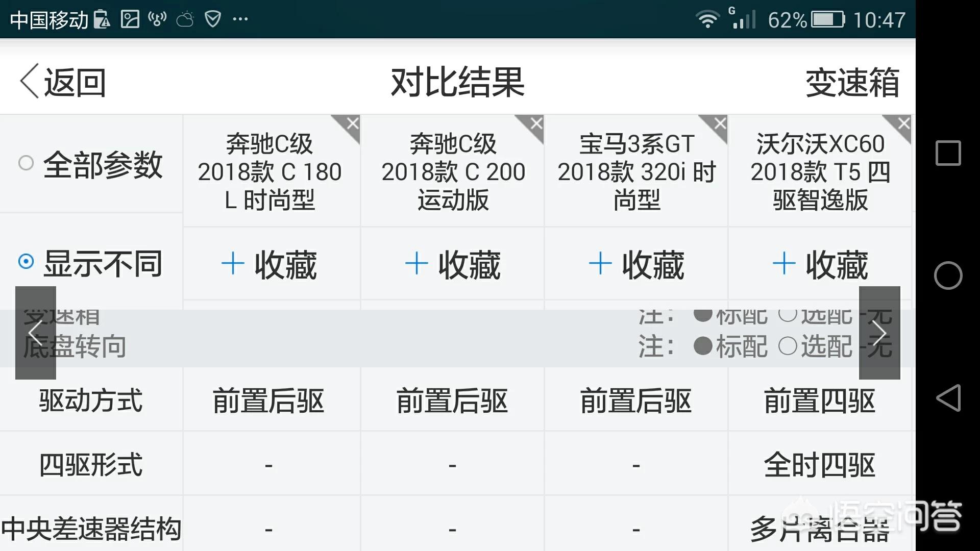
Task: Remove 沃尔沃XC60 T5 from comparison
Action: [903, 123]
